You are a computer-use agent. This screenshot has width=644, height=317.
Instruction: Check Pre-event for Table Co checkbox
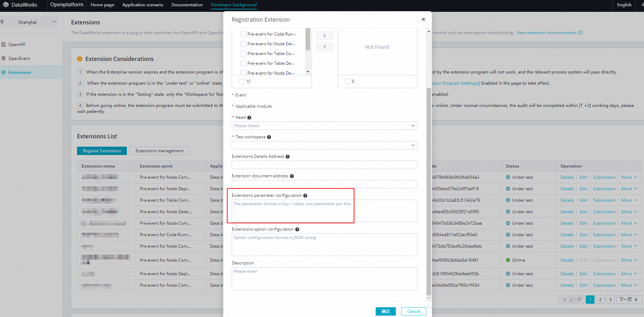243,54
